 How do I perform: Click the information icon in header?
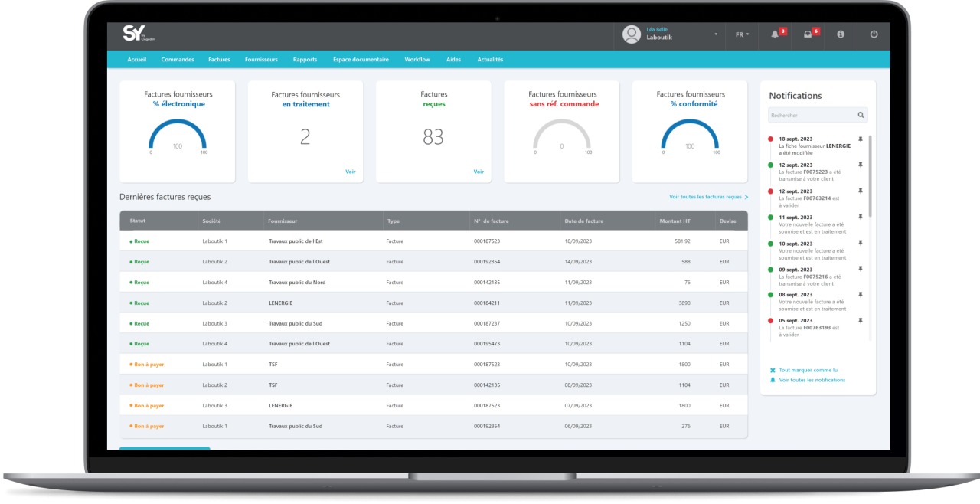[841, 34]
